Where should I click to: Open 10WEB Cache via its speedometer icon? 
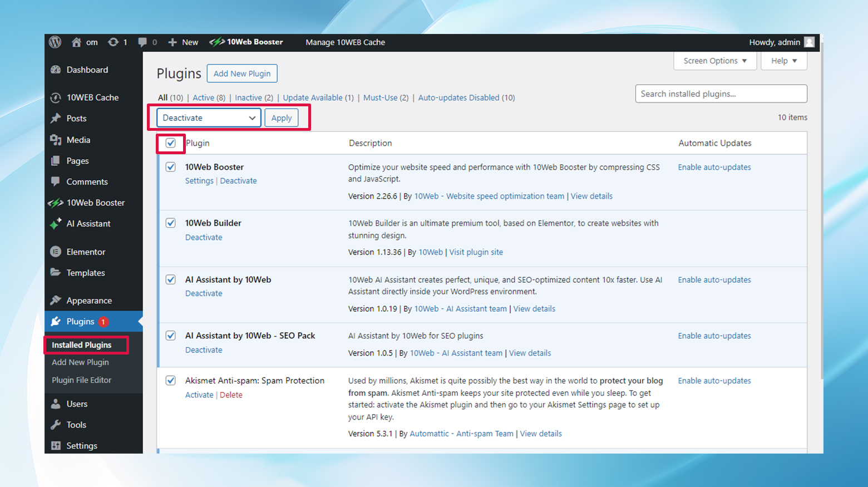click(x=56, y=97)
